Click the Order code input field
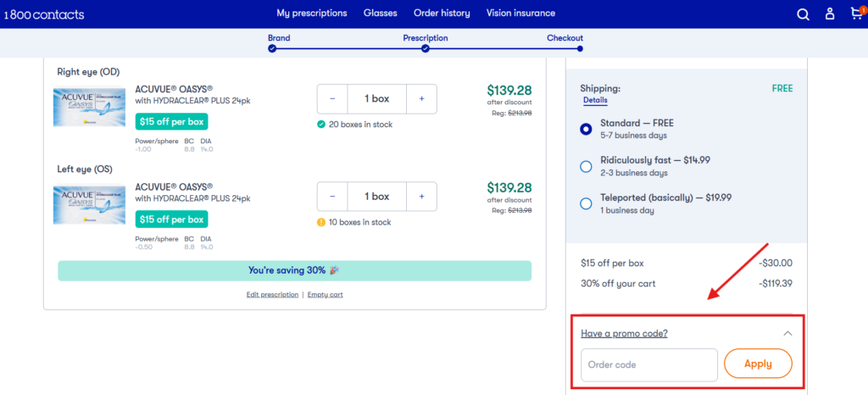 [x=648, y=364]
